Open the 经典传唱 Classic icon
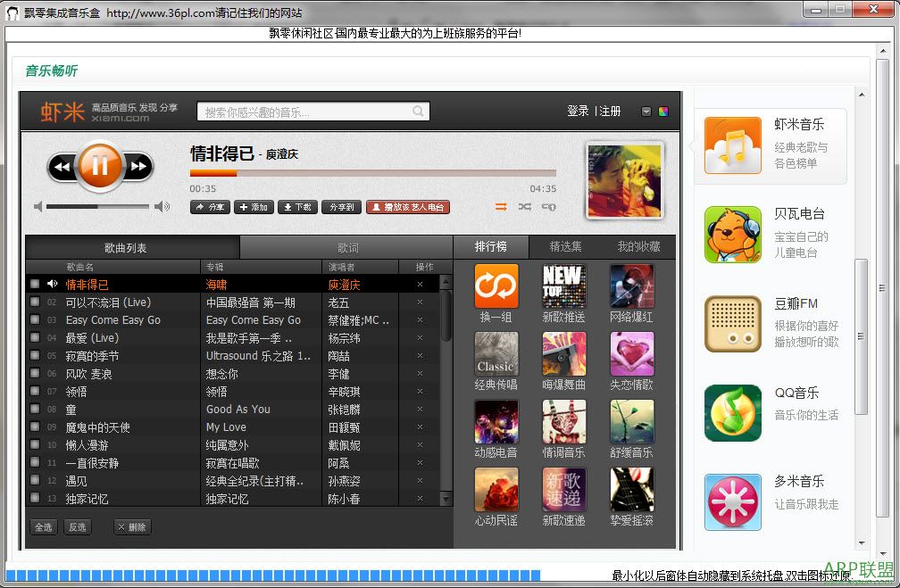Screen dimensions: 900x588 496,354
